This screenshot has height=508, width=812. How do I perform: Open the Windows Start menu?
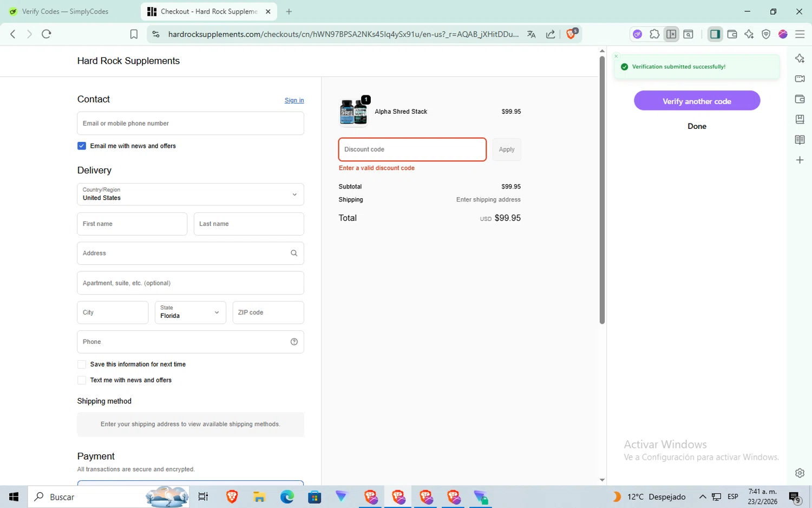click(x=14, y=497)
